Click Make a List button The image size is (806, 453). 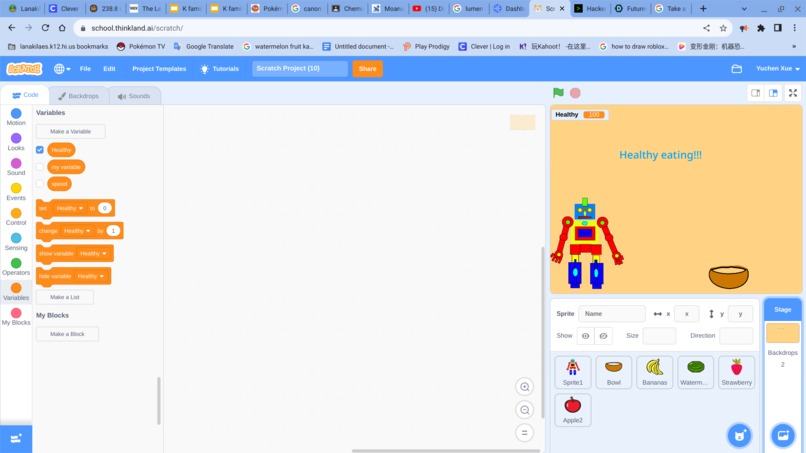65,297
